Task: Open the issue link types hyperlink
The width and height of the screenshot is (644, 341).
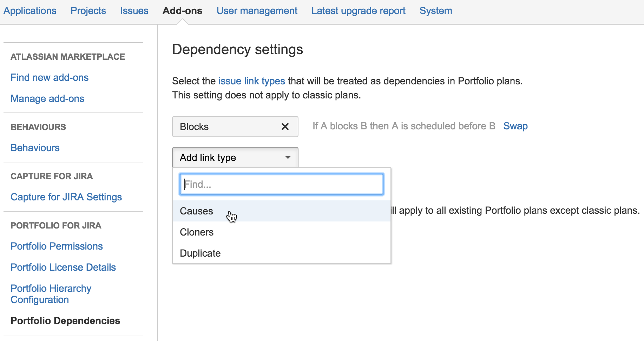Action: tap(252, 81)
